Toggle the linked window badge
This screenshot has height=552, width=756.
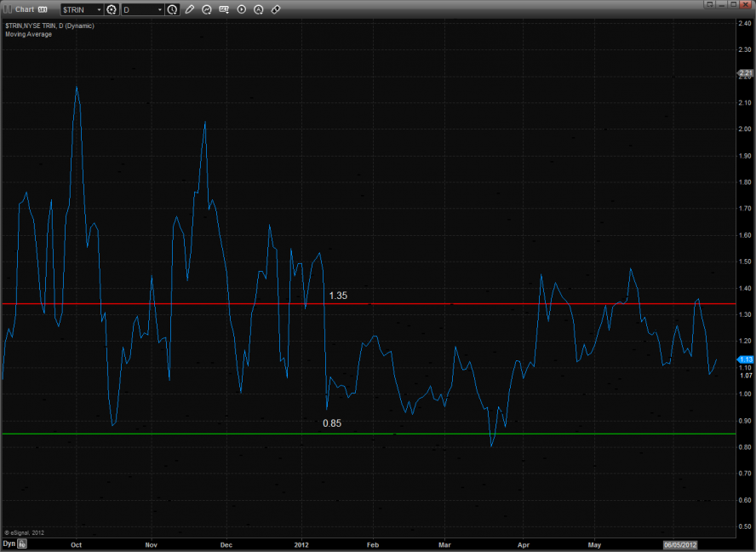(43, 9)
